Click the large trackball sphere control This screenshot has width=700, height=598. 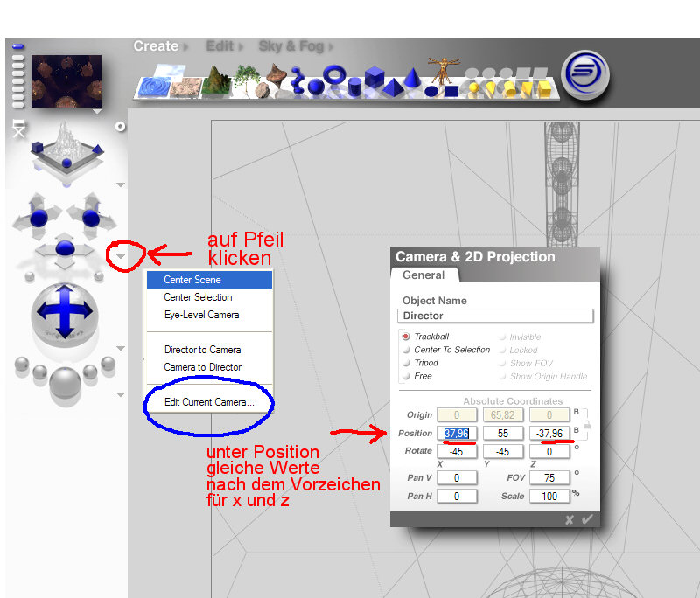pyautogui.click(x=65, y=314)
